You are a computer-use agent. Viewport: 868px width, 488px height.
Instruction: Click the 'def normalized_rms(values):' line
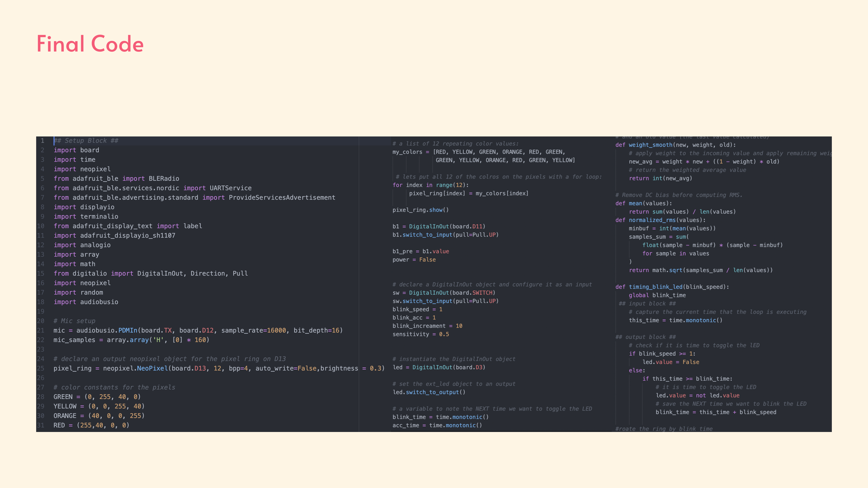(x=660, y=220)
